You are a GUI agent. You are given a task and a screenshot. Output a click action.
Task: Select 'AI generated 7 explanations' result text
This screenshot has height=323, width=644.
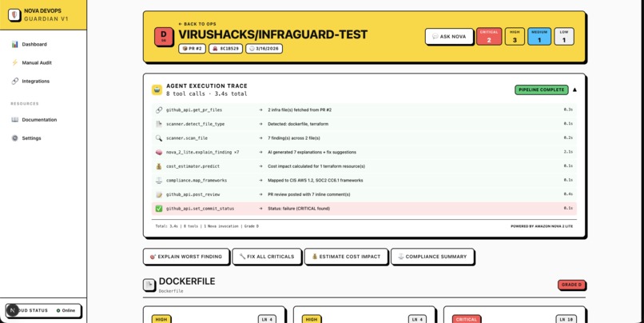click(x=312, y=152)
